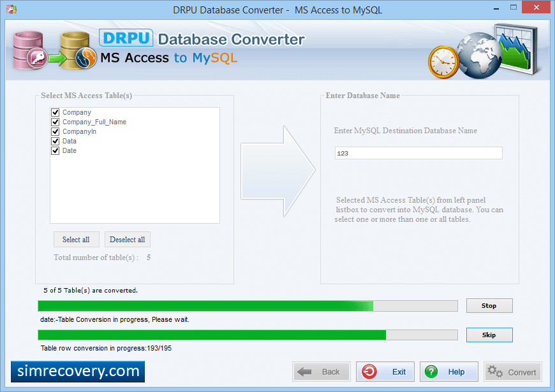Go back with the Back button
The width and height of the screenshot is (555, 392).
322,372
